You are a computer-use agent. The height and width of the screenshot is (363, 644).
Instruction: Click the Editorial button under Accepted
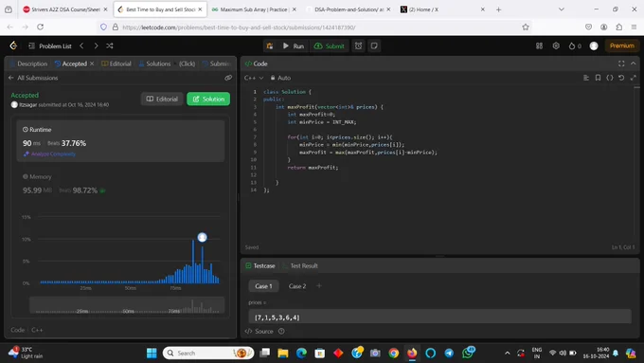tap(162, 100)
